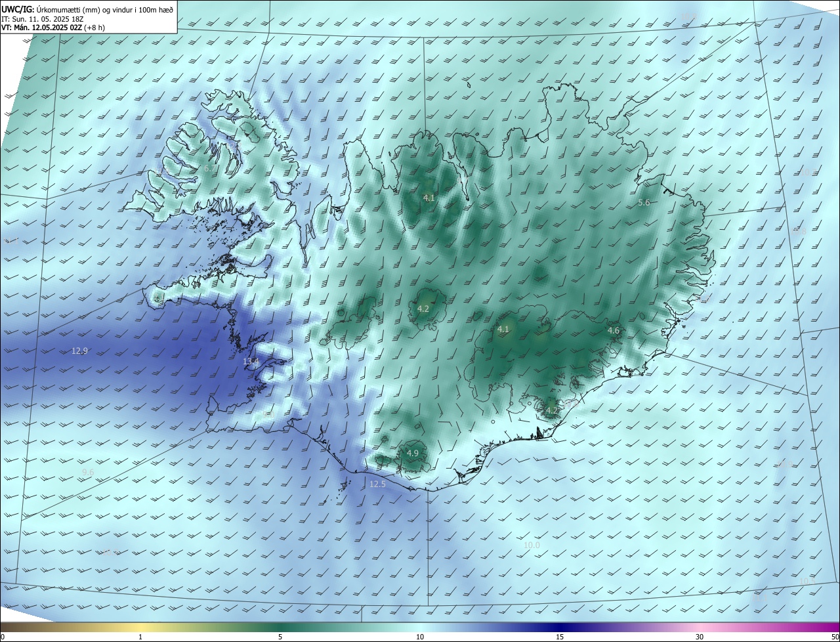Select the 15 tick on the color scale

point(560,637)
